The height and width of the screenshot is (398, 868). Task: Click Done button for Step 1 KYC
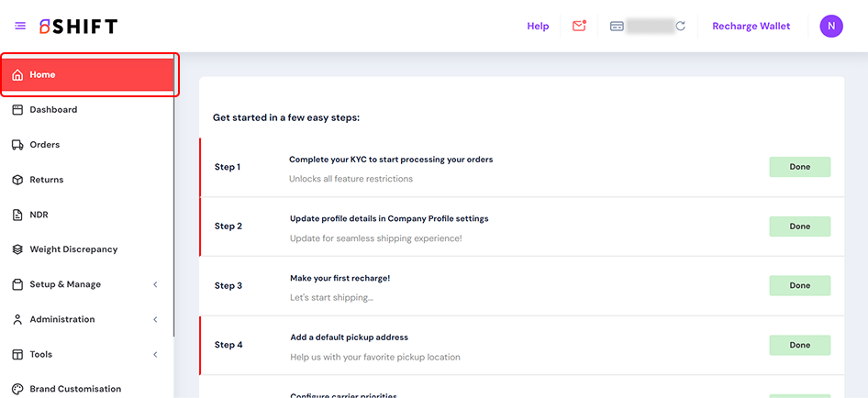coord(799,167)
